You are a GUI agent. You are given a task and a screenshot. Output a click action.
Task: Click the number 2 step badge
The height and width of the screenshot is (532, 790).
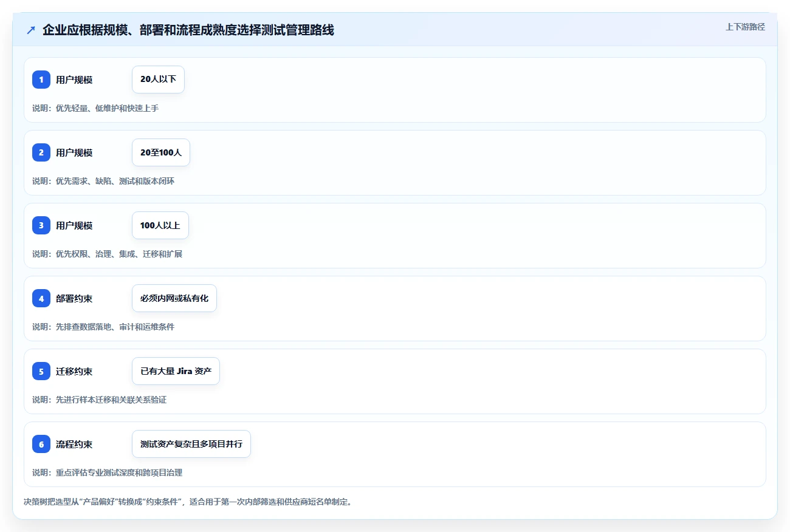(41, 152)
